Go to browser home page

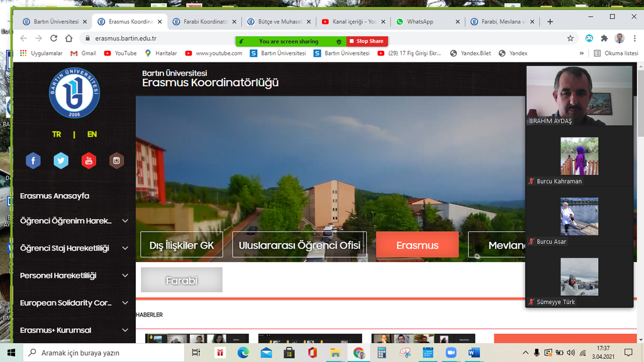point(69,38)
